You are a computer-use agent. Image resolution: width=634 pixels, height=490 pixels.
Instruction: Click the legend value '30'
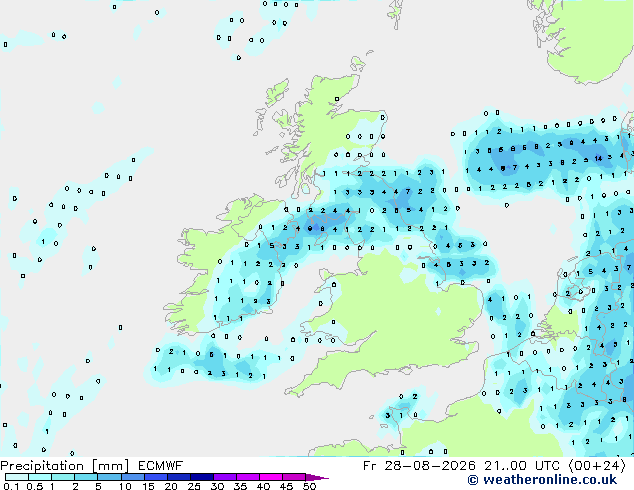tap(217, 486)
